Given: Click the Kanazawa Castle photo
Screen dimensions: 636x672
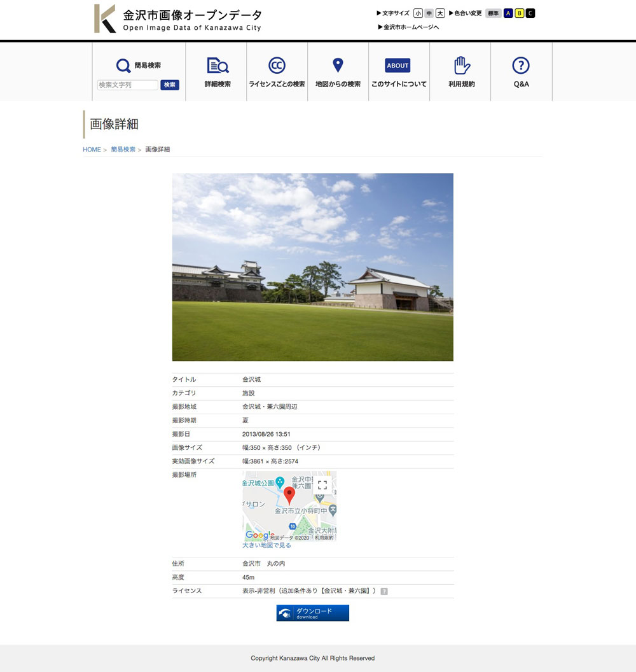Looking at the screenshot, I should pos(313,267).
